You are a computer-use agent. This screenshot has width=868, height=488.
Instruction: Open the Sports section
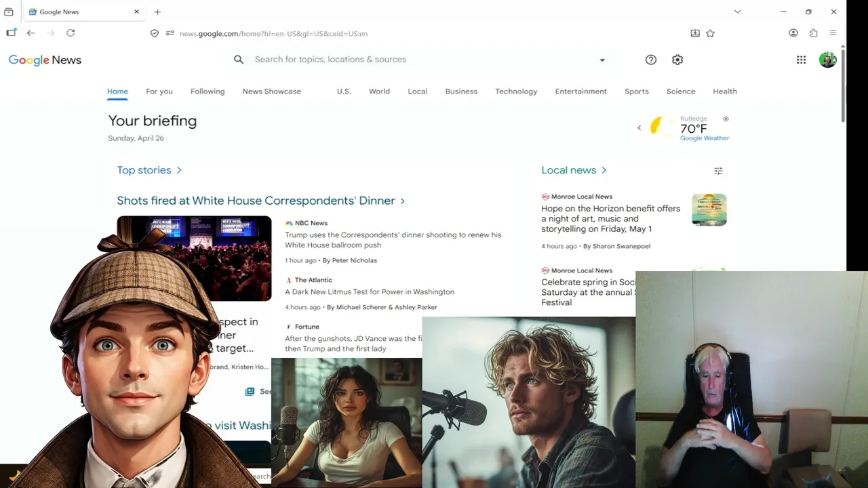pos(637,91)
